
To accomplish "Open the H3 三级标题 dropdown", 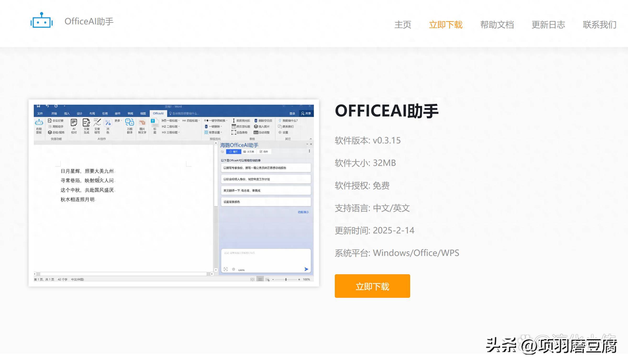I will tap(171, 132).
